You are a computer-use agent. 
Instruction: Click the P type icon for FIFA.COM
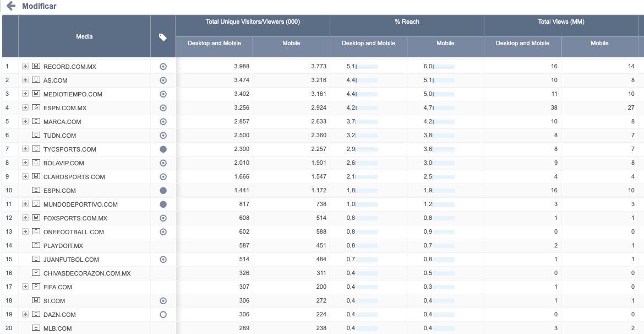pos(36,287)
